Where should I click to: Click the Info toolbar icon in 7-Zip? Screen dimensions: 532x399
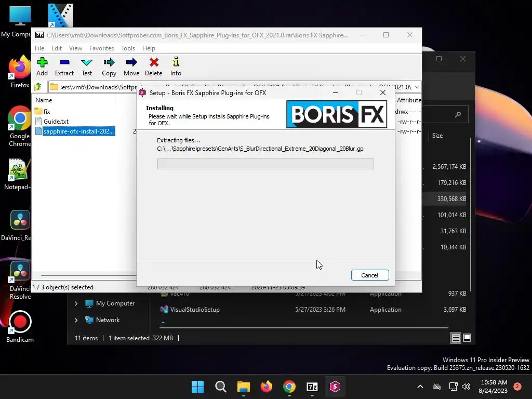(176, 66)
